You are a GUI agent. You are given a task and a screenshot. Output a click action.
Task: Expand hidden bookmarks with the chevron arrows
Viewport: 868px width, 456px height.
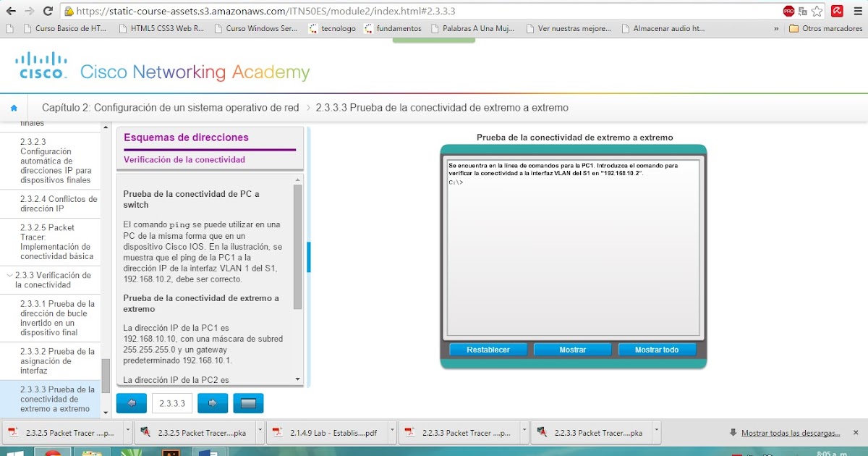[x=775, y=28]
